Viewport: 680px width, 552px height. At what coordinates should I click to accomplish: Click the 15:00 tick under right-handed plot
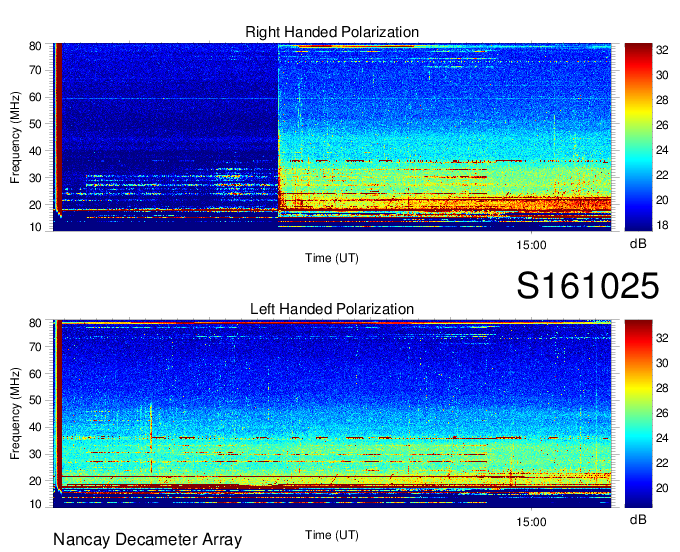pyautogui.click(x=531, y=245)
